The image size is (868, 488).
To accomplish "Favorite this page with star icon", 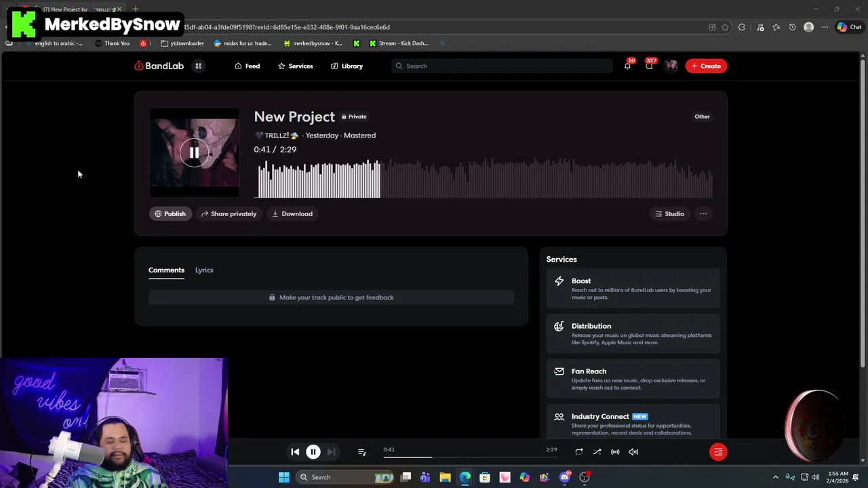I will [x=725, y=27].
